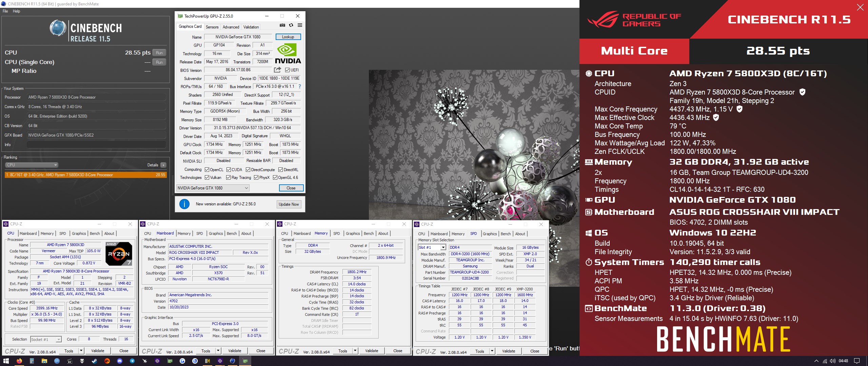Open the network icon in system tray

pyautogui.click(x=825, y=361)
